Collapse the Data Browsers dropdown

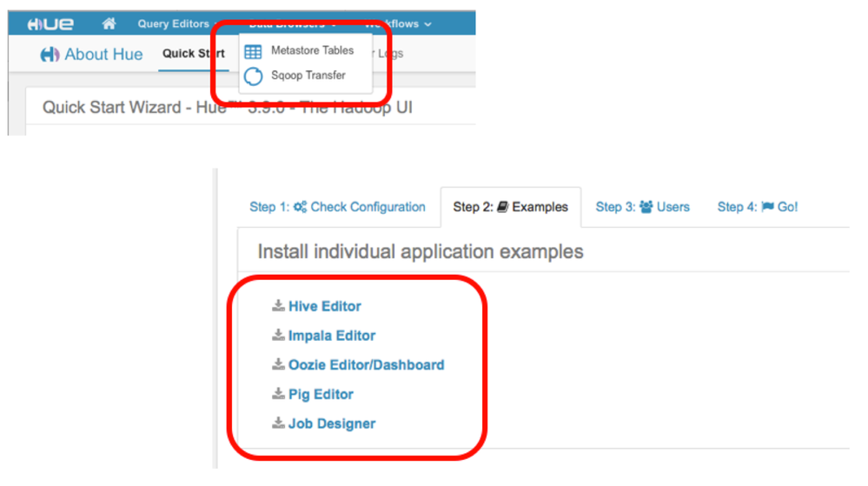tap(292, 24)
